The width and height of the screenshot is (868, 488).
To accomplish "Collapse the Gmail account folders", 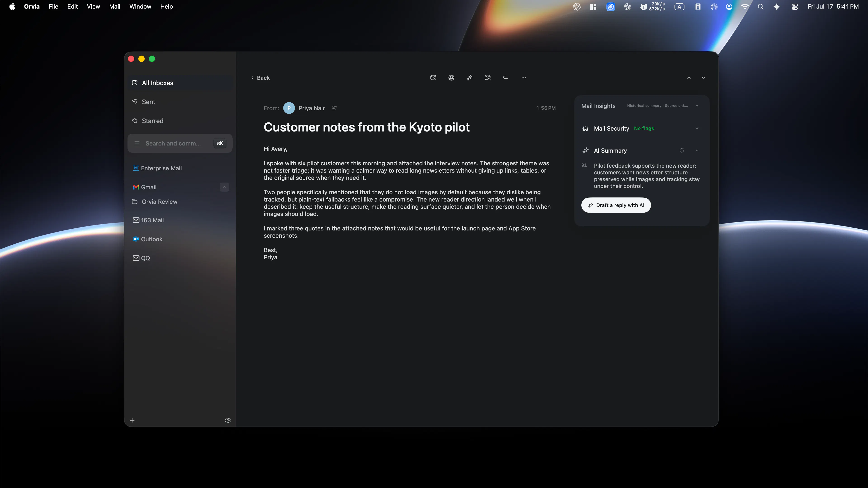I will [x=224, y=187].
